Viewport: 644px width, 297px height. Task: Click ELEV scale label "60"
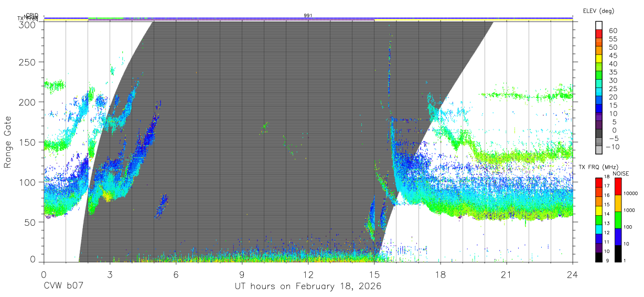click(x=613, y=31)
